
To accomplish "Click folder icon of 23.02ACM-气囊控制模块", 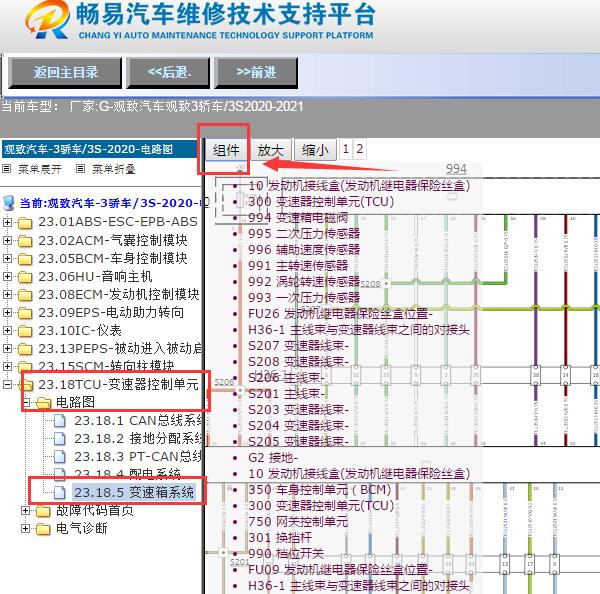I will 25,240.
